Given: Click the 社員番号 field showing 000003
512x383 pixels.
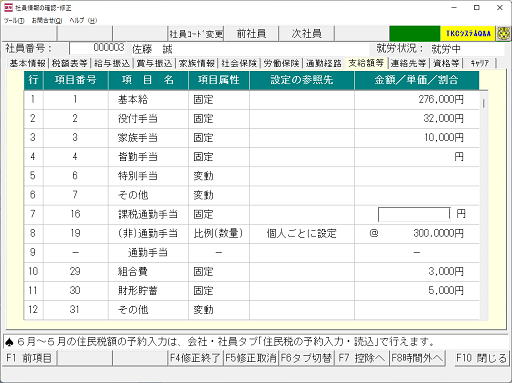Looking at the screenshot, I should [97, 48].
